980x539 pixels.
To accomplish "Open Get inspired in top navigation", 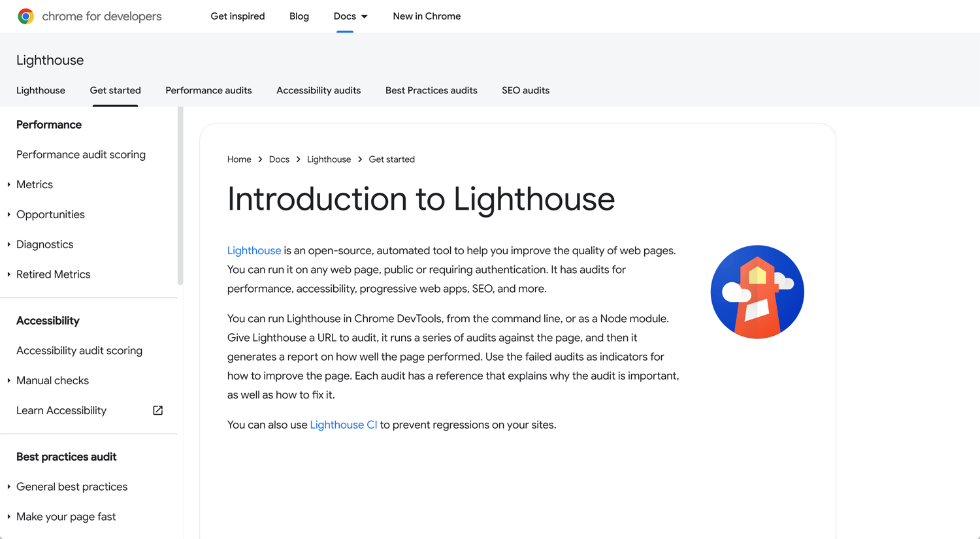I will click(x=238, y=16).
